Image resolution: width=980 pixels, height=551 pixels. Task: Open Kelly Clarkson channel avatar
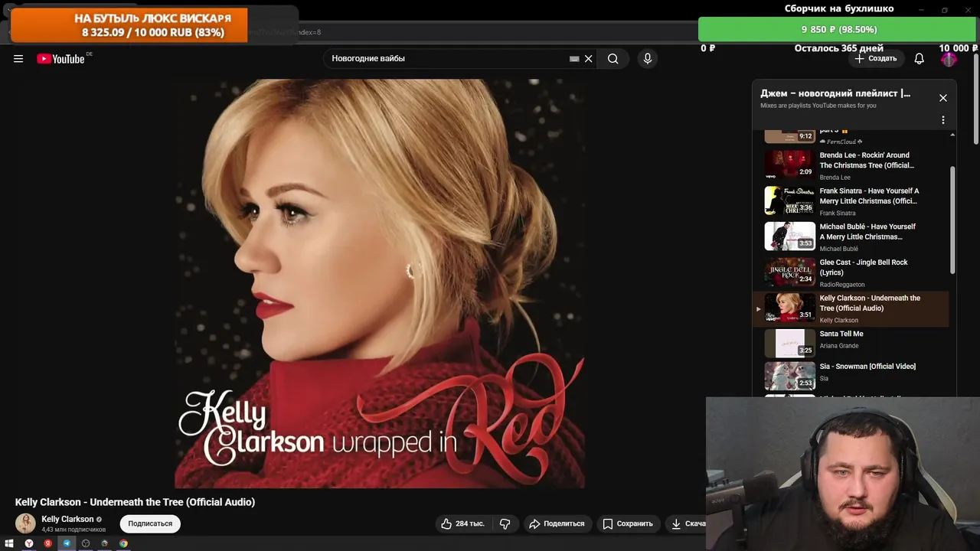(x=25, y=523)
